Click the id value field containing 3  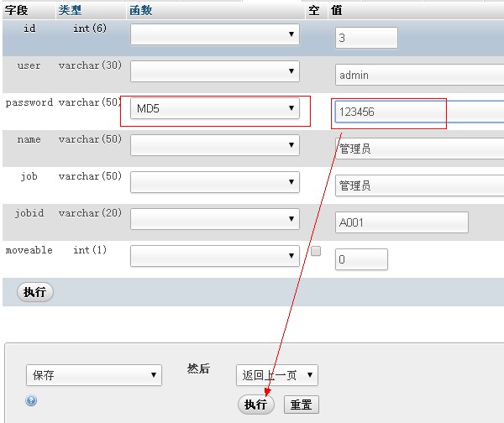(366, 38)
